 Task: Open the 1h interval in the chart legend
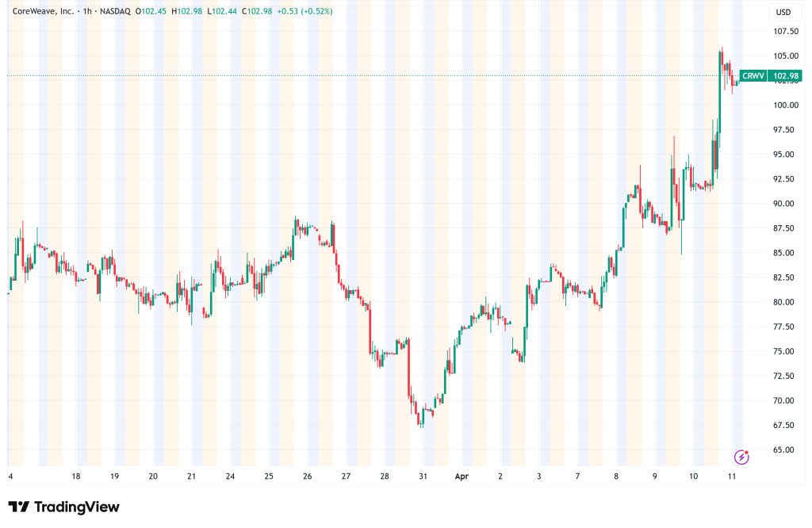click(87, 12)
